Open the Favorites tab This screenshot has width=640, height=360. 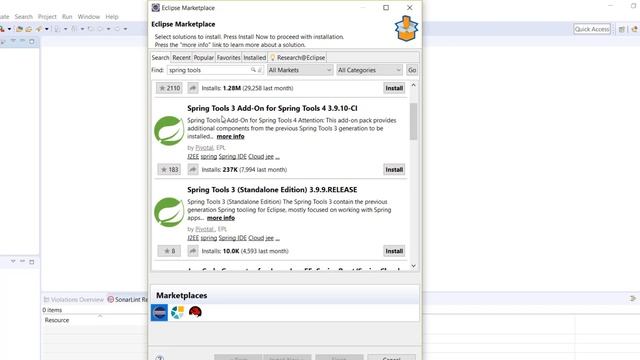point(228,58)
